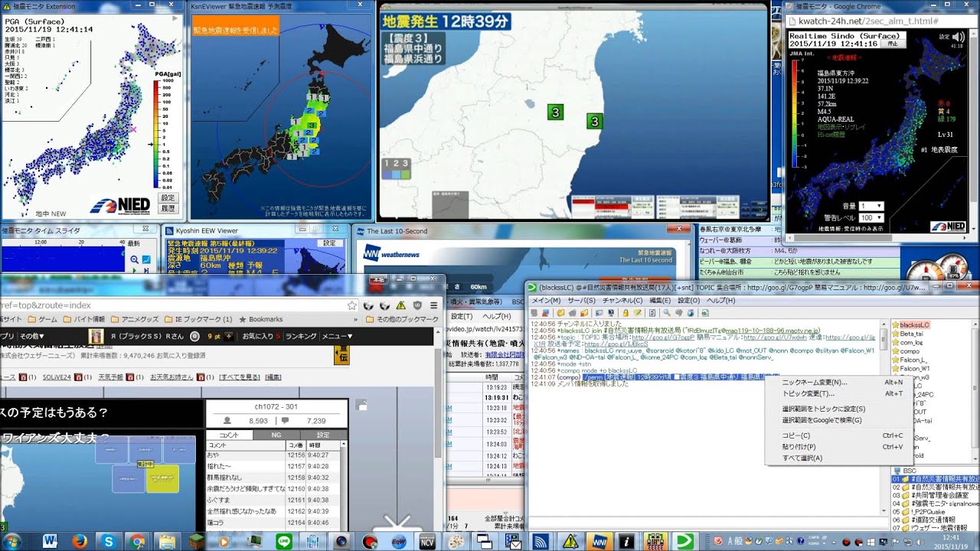Open ランキング link on niconico bar
The image size is (980, 551).
pyautogui.click(x=301, y=336)
